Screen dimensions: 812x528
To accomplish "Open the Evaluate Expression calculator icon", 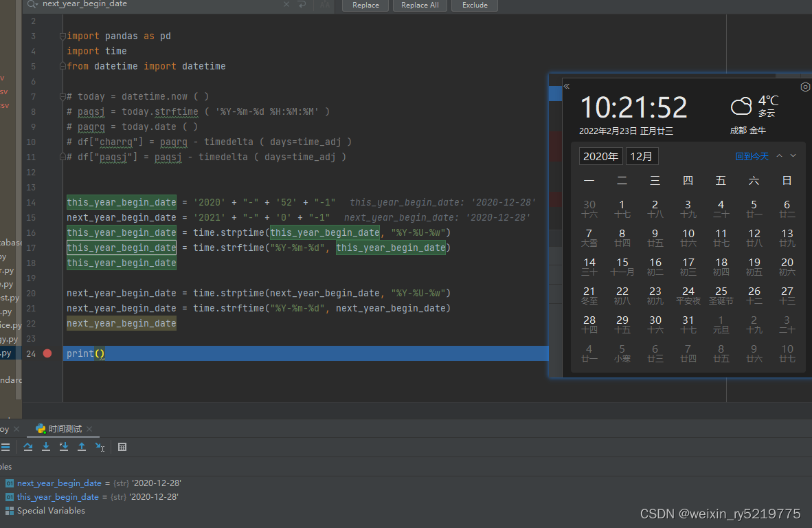I will point(122,447).
